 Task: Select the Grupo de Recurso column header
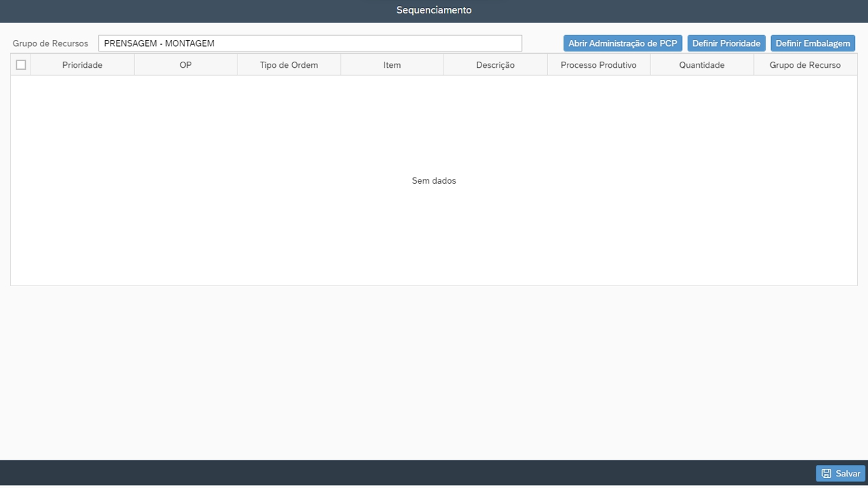pos(805,65)
